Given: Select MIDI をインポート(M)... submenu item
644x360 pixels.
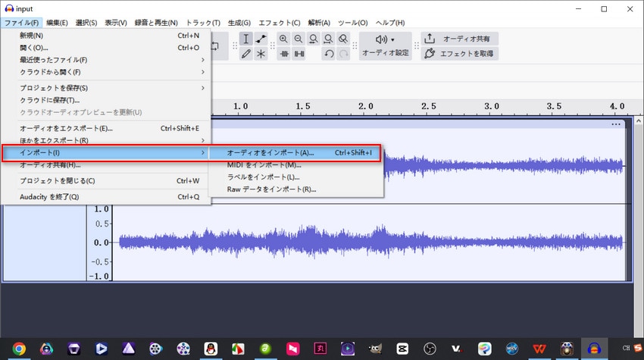Looking at the screenshot, I should point(295,164).
